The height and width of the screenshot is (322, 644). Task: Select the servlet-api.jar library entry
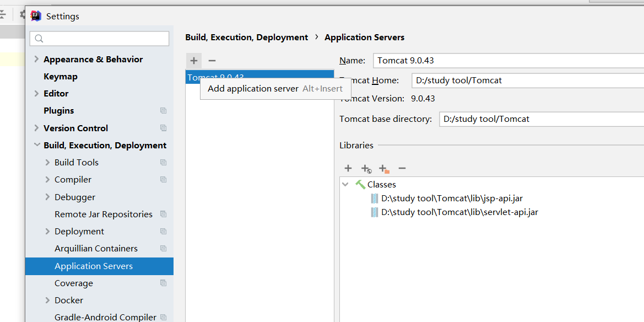coord(459,212)
